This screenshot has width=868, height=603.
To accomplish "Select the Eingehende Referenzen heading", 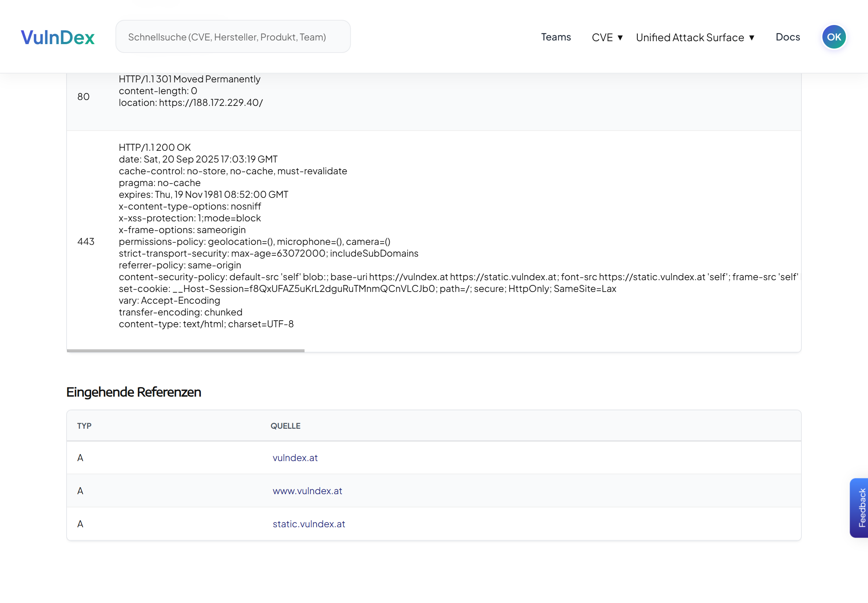I will 134,392.
